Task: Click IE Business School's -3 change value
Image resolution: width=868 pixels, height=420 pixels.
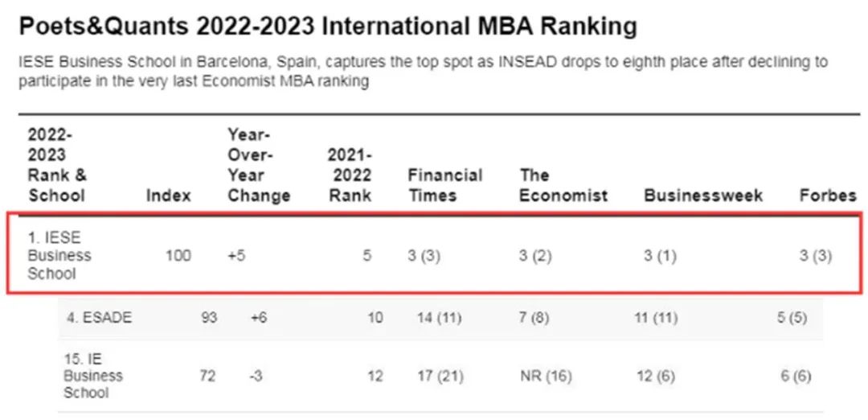Action: click(x=256, y=377)
